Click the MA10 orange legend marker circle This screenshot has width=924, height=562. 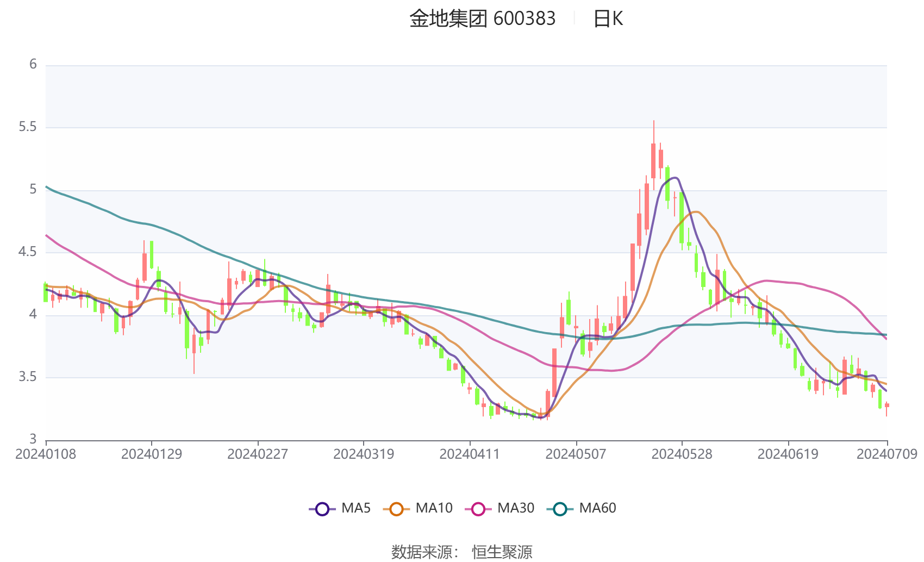(x=396, y=509)
